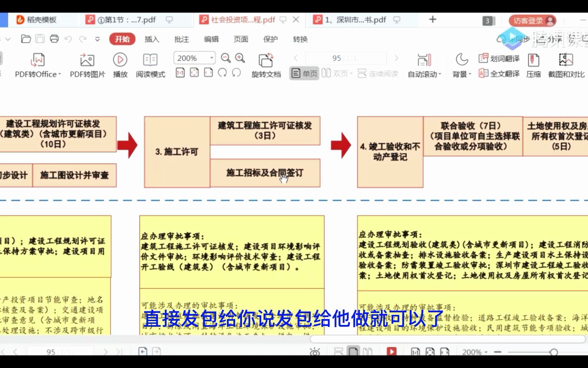Screen dimensions: 588x368
Task: Toggle 连续阅读 continuous reading
Action: 378,73
